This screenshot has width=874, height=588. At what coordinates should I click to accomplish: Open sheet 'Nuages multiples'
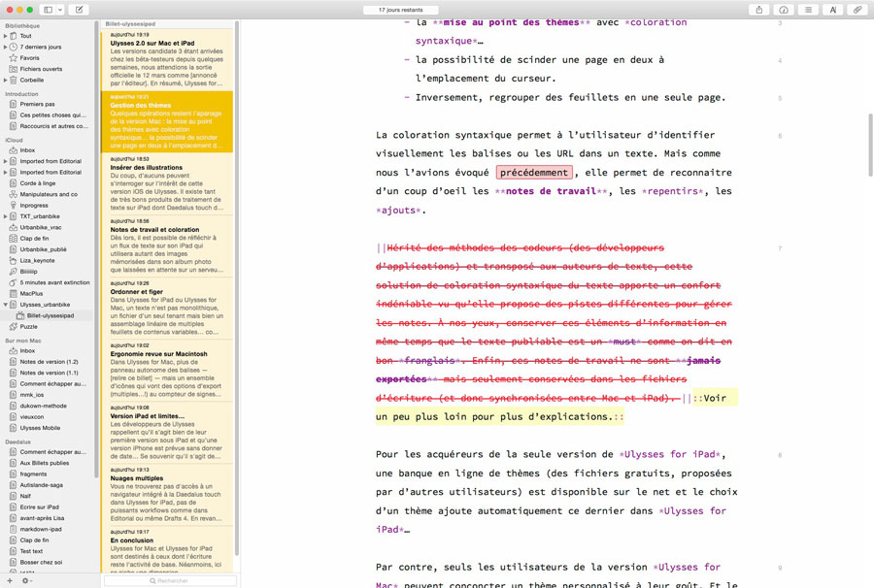[x=167, y=495]
